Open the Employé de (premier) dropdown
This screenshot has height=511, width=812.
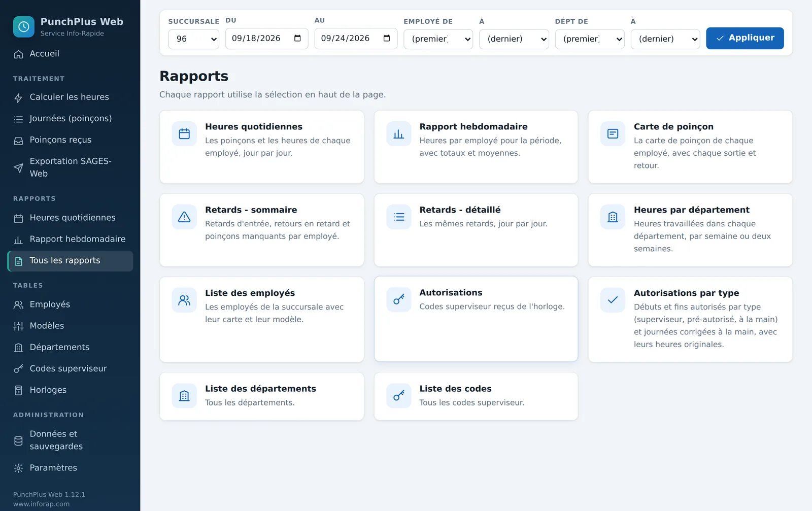[438, 39]
